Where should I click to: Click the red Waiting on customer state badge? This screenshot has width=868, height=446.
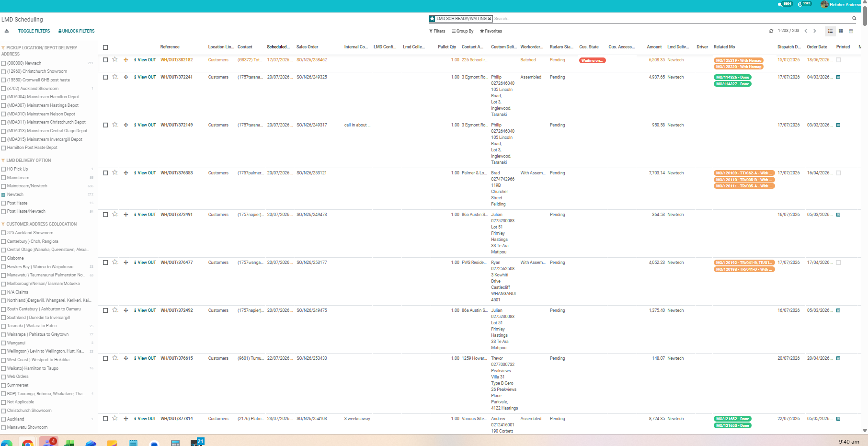pos(592,60)
